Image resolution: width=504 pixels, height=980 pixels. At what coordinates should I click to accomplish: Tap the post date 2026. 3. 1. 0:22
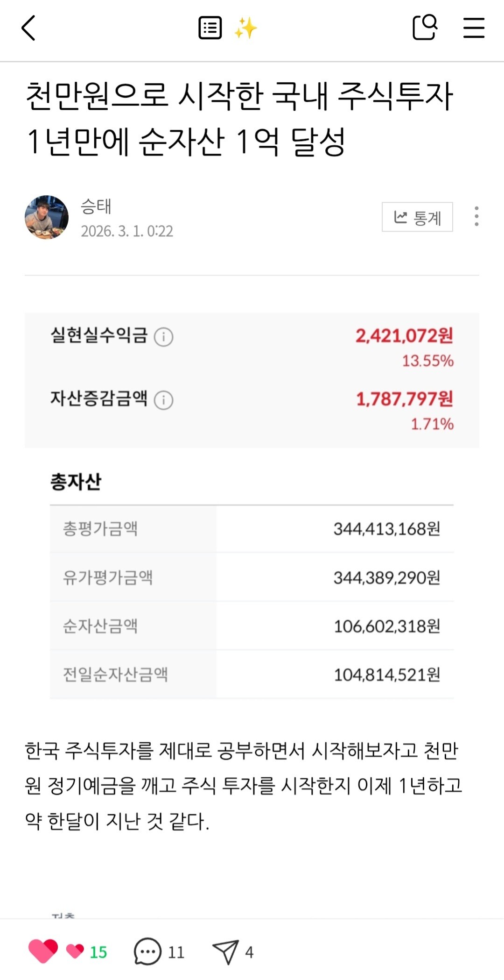point(127,231)
